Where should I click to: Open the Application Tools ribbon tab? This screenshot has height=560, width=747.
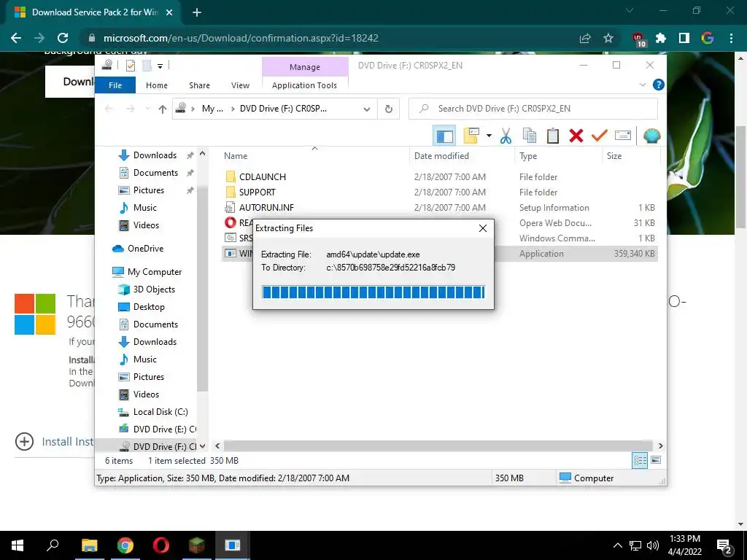pyautogui.click(x=304, y=85)
